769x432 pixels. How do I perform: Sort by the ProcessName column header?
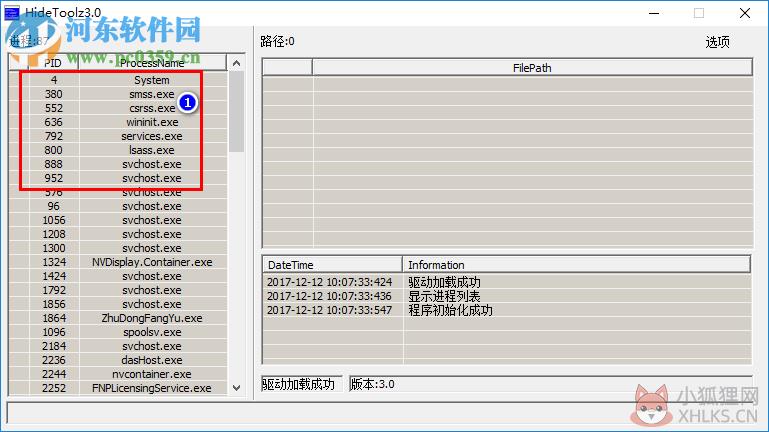(152, 63)
